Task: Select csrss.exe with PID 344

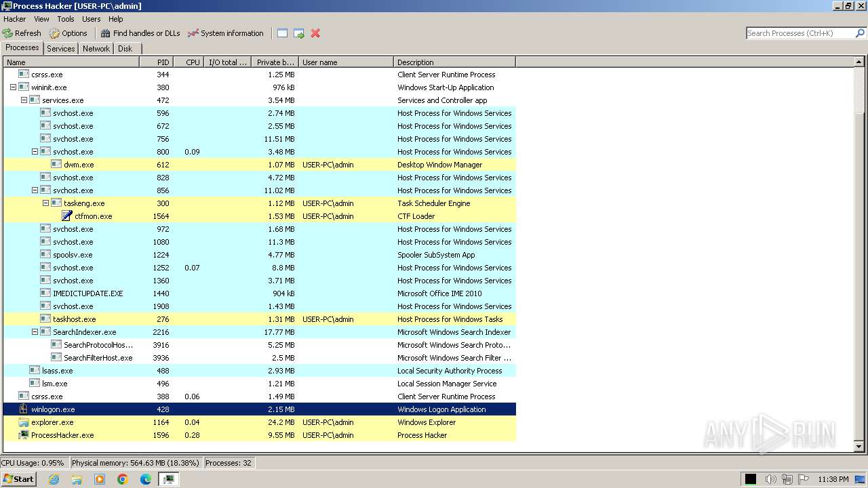Action: [x=260, y=75]
